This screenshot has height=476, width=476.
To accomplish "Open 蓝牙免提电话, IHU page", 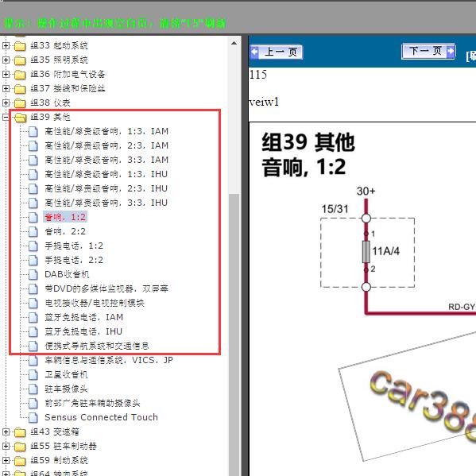I will point(83,331).
